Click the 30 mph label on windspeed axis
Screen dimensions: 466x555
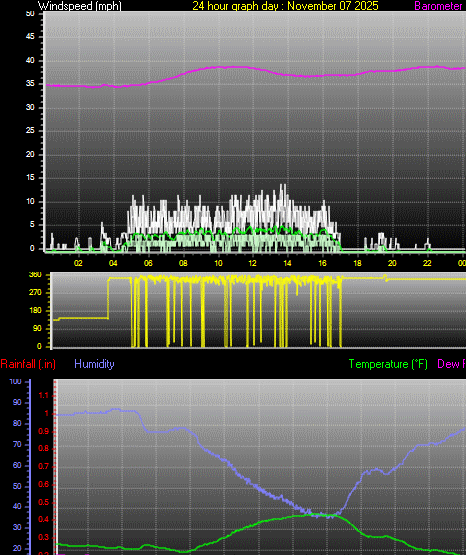[30, 107]
